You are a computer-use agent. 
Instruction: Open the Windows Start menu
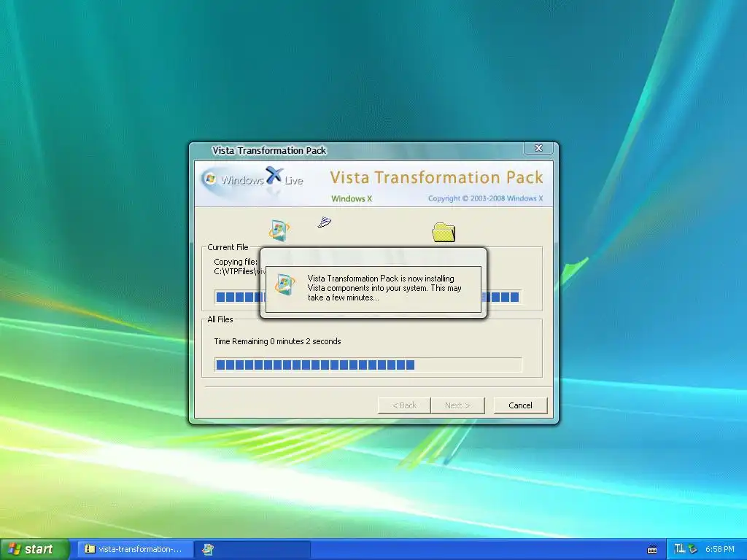34,549
